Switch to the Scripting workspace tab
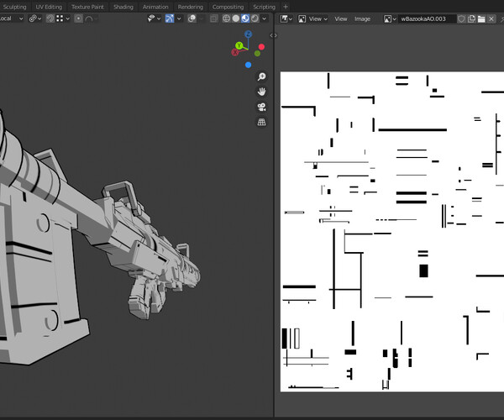Viewport: 504px width, 420px height. [264, 7]
